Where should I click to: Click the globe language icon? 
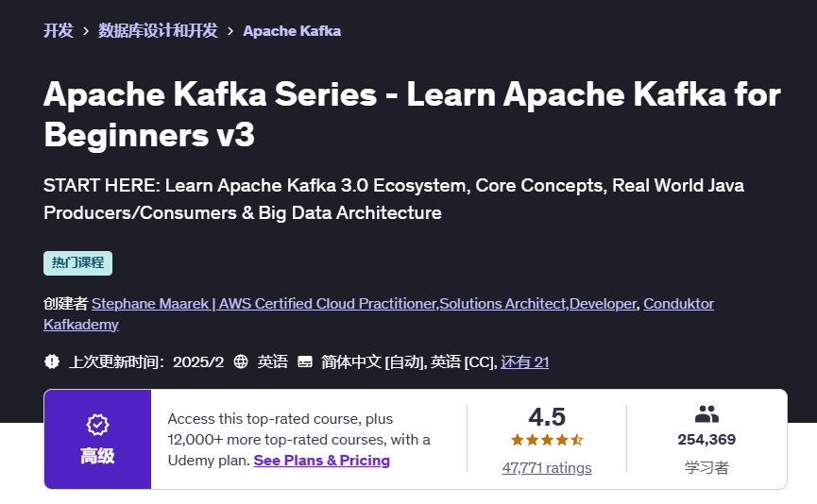pos(241,361)
